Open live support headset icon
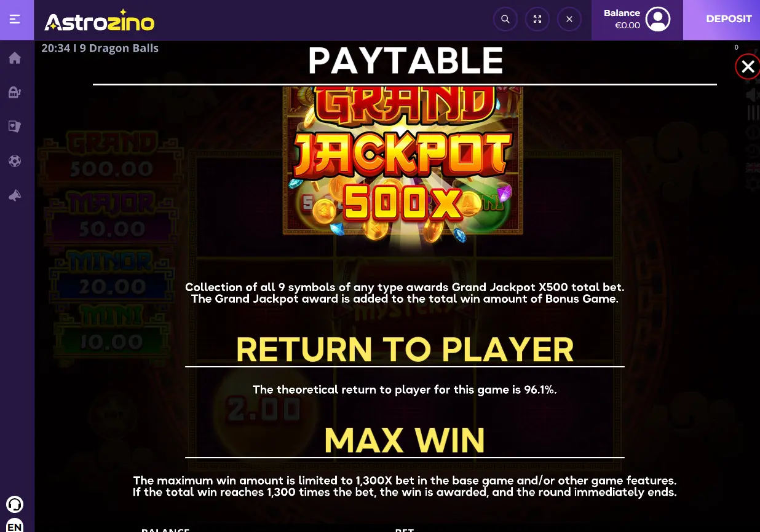The image size is (760, 532). click(x=15, y=505)
